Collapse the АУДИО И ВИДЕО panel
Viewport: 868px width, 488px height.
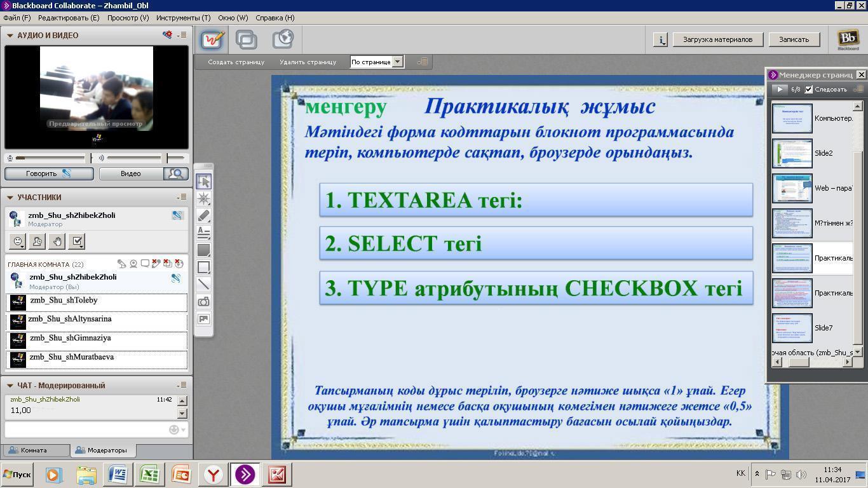pyautogui.click(x=10, y=36)
